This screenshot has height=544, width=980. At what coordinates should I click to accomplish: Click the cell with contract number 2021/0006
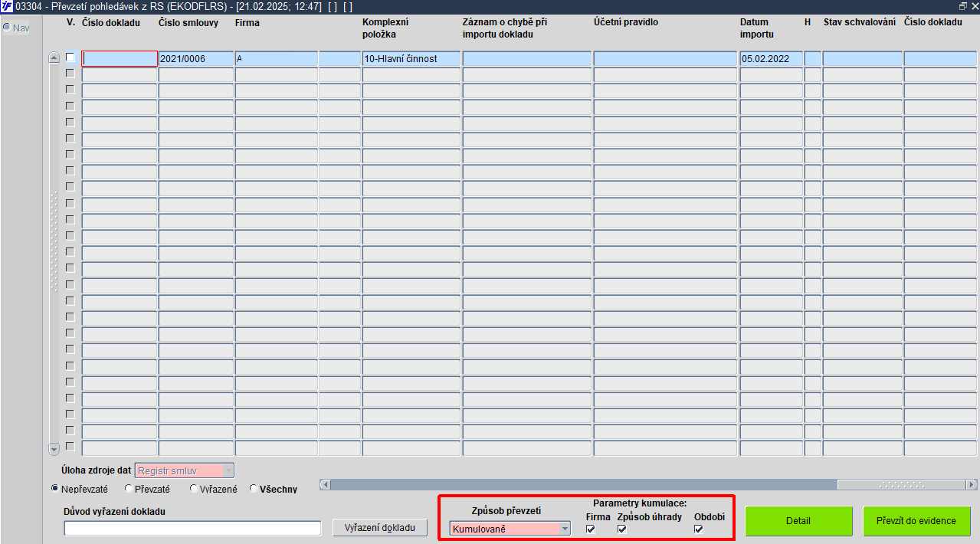click(x=196, y=59)
